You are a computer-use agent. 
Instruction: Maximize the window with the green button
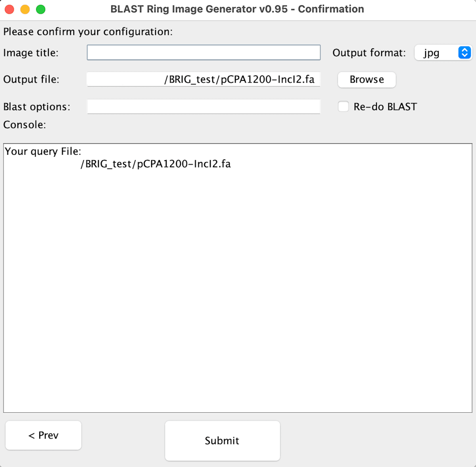40,9
